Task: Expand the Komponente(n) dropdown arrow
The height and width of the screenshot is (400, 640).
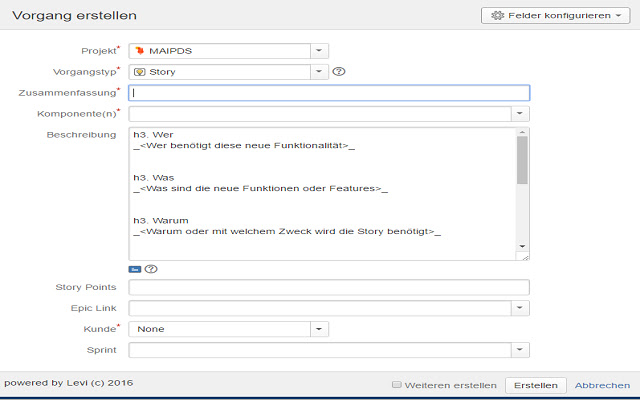Action: click(520, 114)
